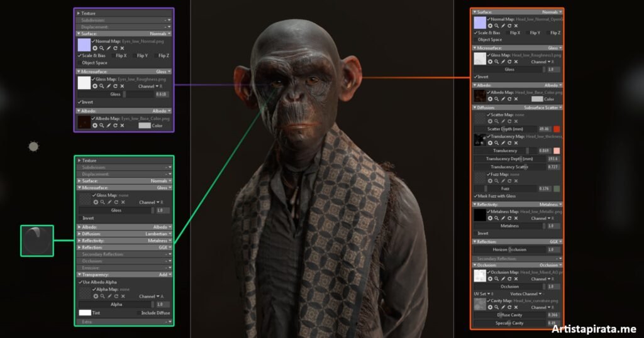
Task: Enable Include Diffuse checkbox
Action: 138,313
